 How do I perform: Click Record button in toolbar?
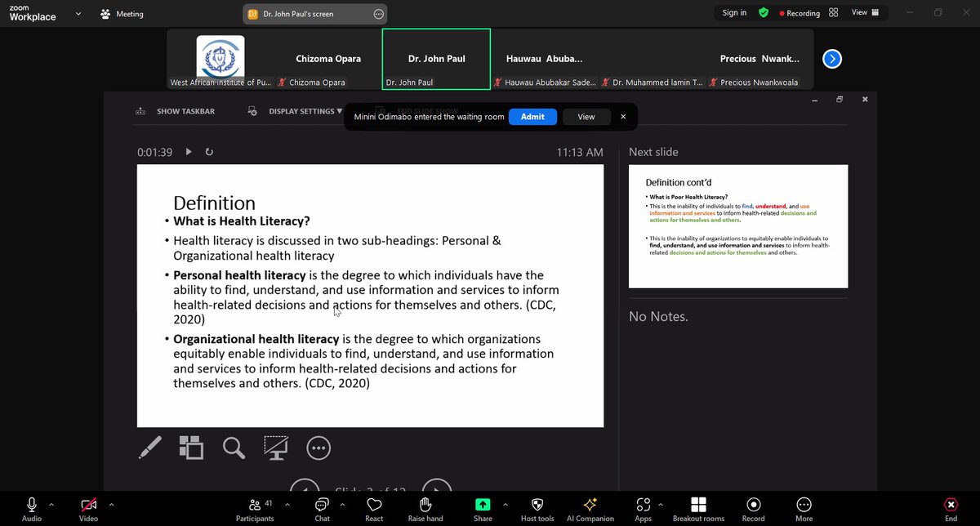[753, 509]
